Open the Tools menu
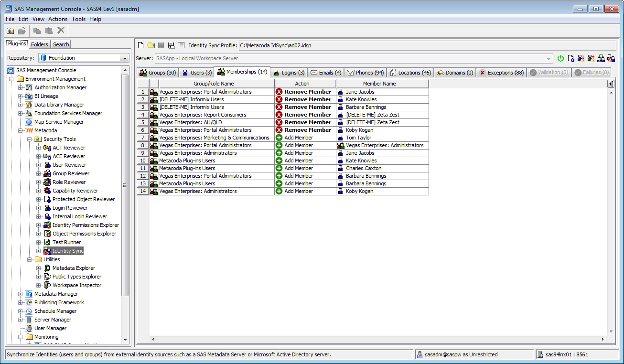The image size is (624, 364). point(79,19)
